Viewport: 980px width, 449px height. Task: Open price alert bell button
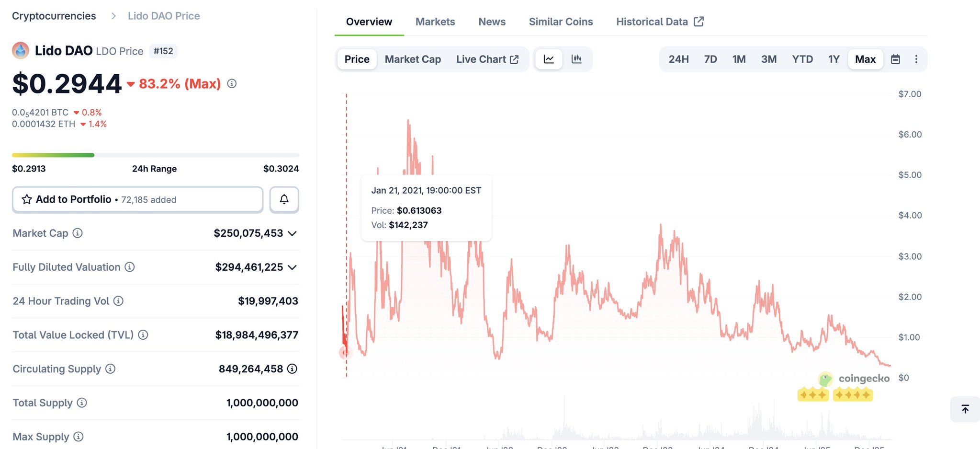coord(284,199)
